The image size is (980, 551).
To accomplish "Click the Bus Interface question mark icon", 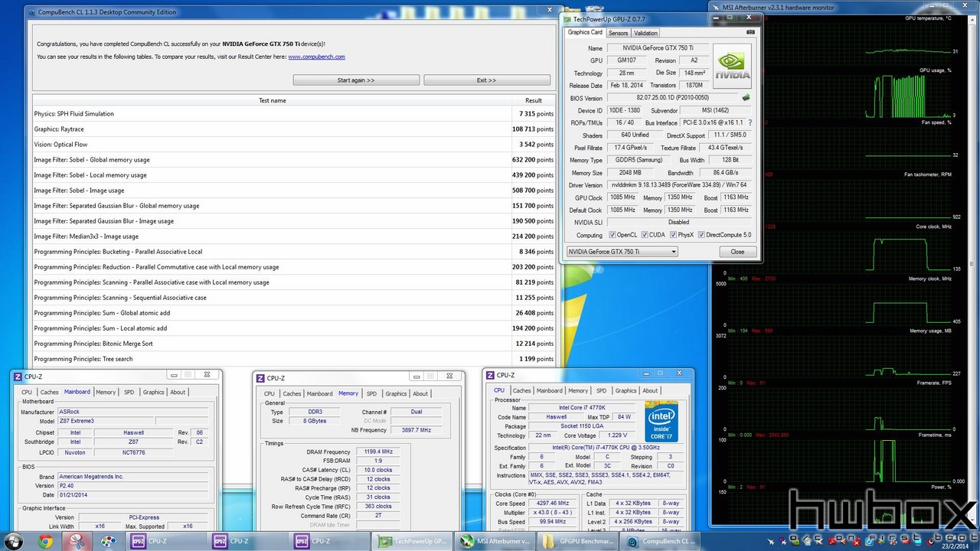I will point(750,122).
